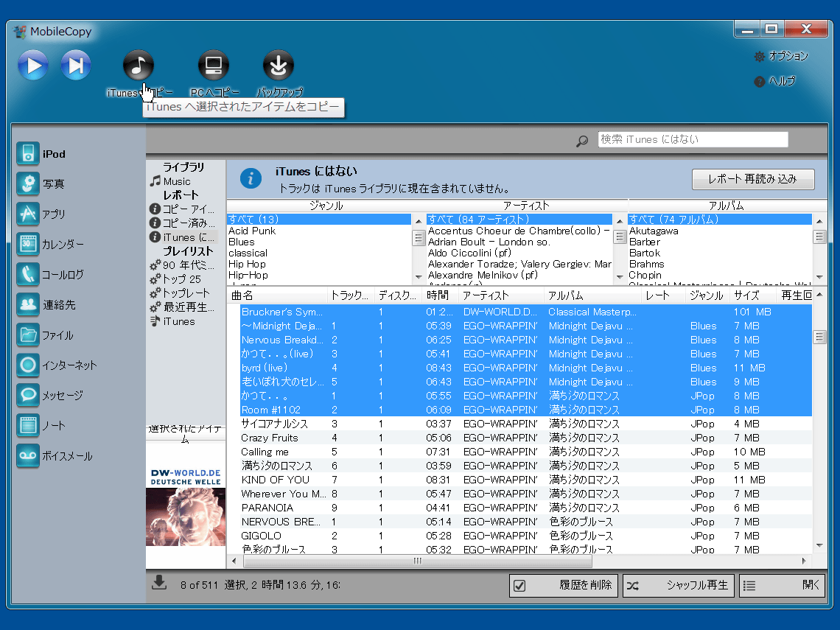Open アプリ apps section in sidebar
This screenshot has width=840, height=630.
coord(41,214)
